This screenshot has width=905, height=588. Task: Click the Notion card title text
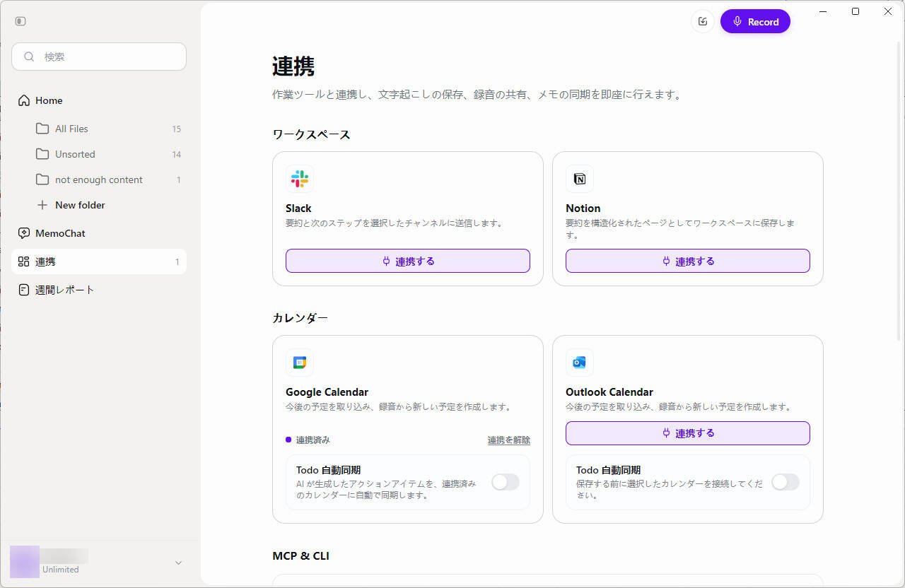[x=583, y=208]
